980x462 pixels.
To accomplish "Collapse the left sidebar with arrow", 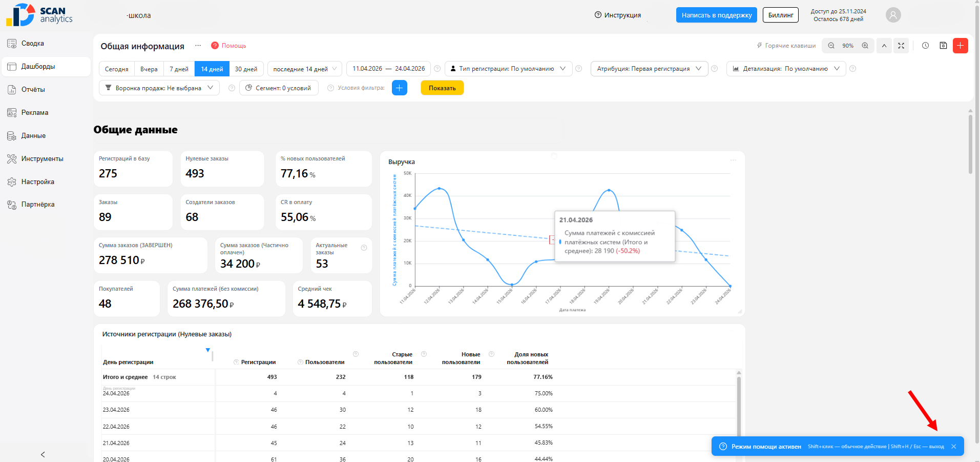I will coord(43,454).
